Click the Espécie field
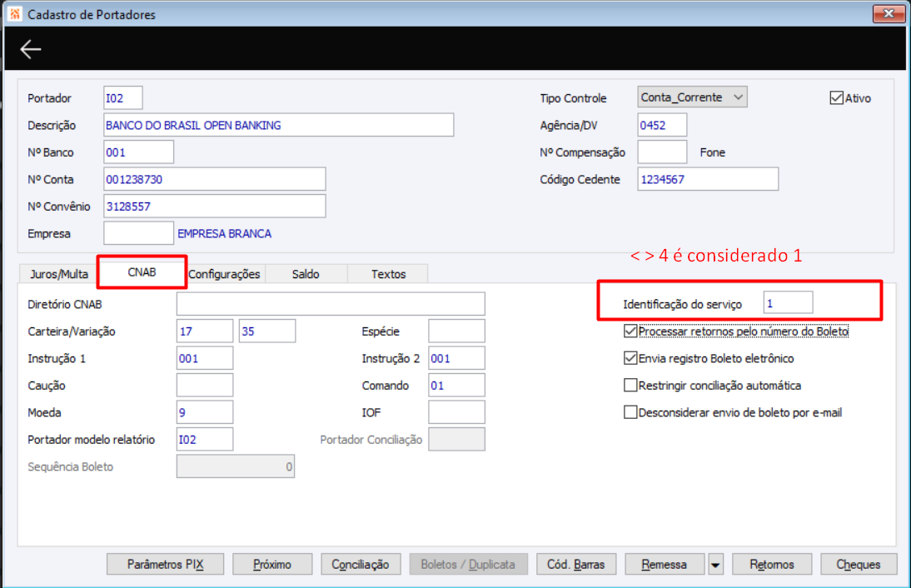911x588 pixels. coord(456,331)
